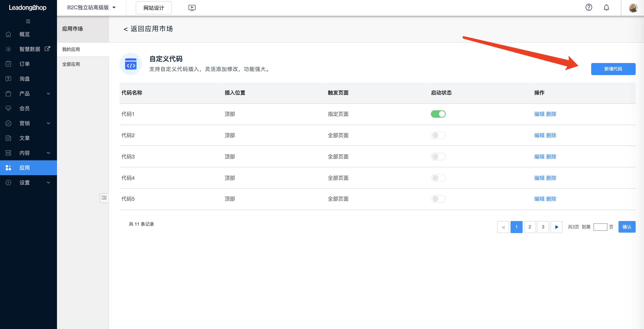
Task: Click 编辑 for 代码3
Action: (x=539, y=156)
